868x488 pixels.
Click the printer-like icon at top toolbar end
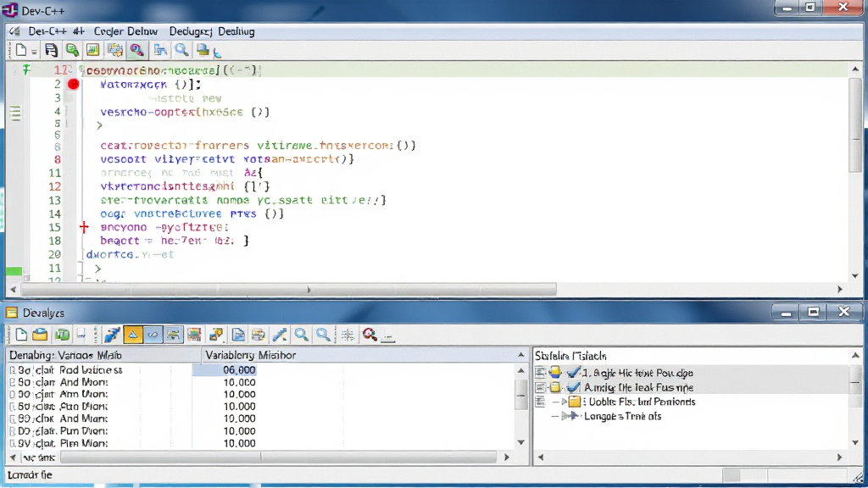pyautogui.click(x=203, y=50)
